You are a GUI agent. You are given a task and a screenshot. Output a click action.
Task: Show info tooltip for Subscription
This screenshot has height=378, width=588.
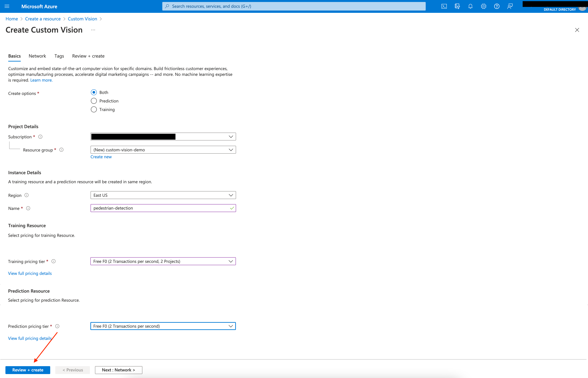pyautogui.click(x=40, y=137)
